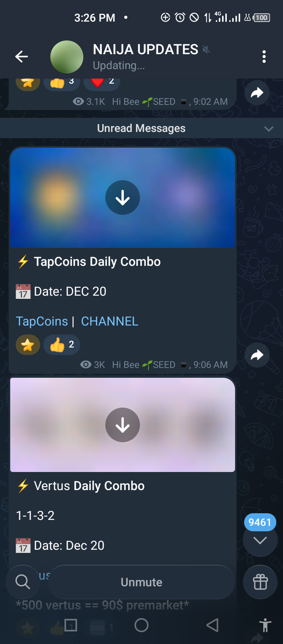The width and height of the screenshot is (283, 644).
Task: Unmute the channel
Action: click(x=141, y=582)
